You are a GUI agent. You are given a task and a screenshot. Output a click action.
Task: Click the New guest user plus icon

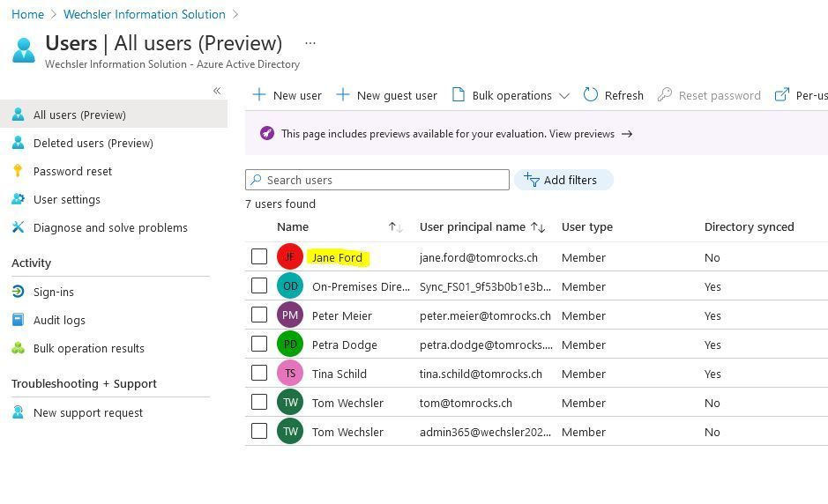343,95
